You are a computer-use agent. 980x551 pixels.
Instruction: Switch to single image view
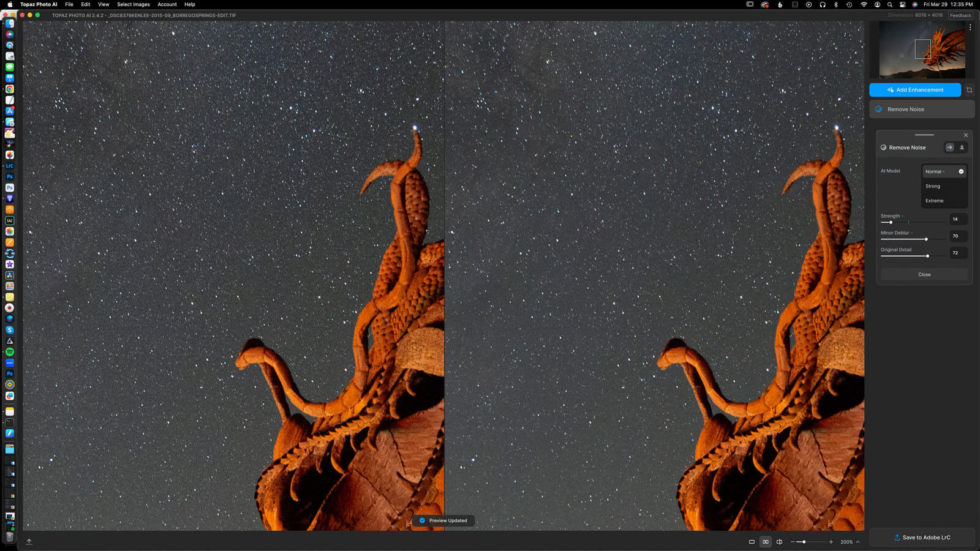coord(752,542)
